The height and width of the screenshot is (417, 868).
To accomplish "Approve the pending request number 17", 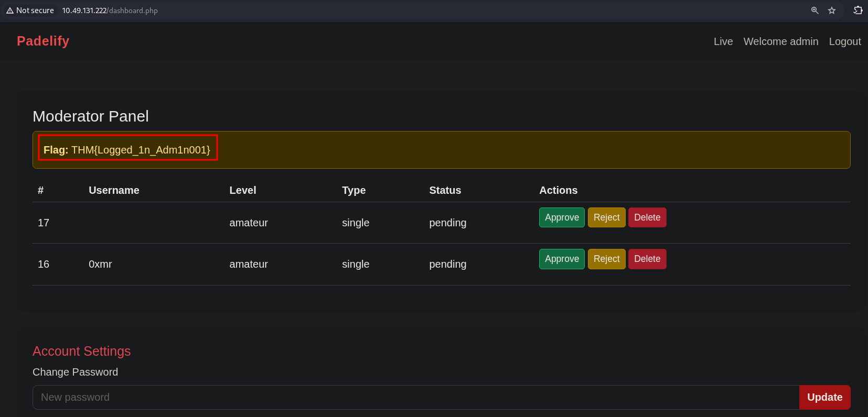I will [x=561, y=217].
